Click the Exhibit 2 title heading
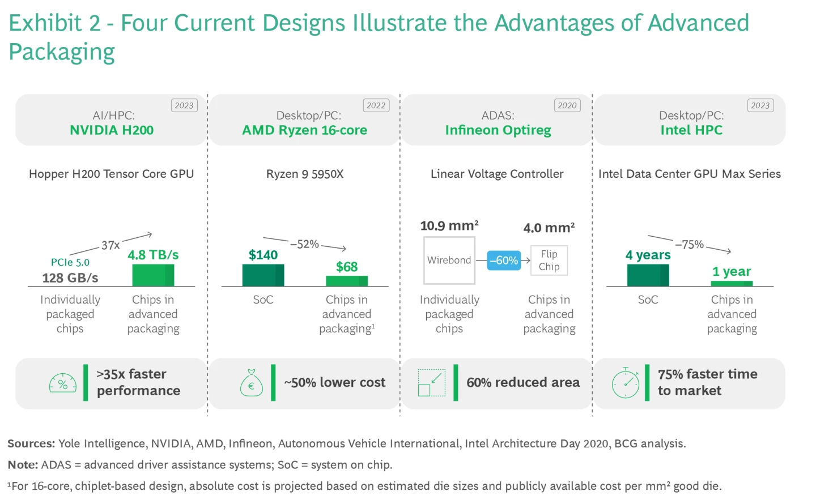The image size is (816, 504). click(379, 37)
